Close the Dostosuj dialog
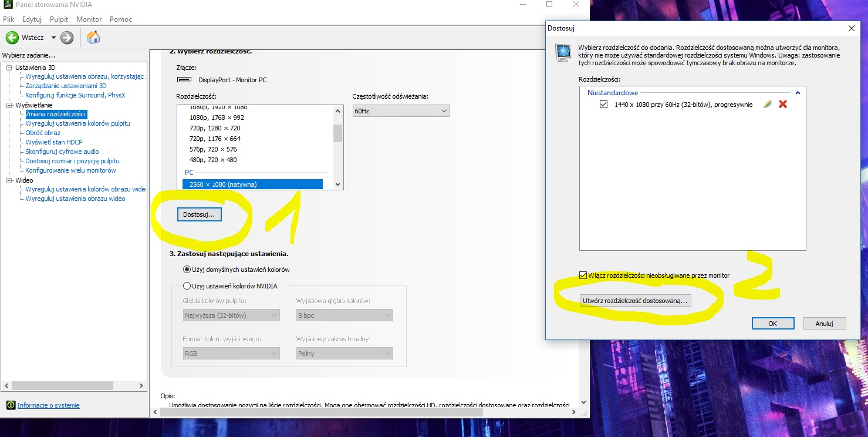868x437 pixels. point(852,28)
